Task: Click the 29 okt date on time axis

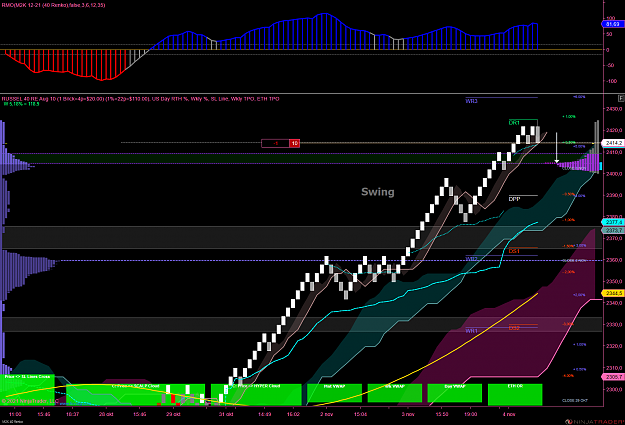Action: (173, 414)
